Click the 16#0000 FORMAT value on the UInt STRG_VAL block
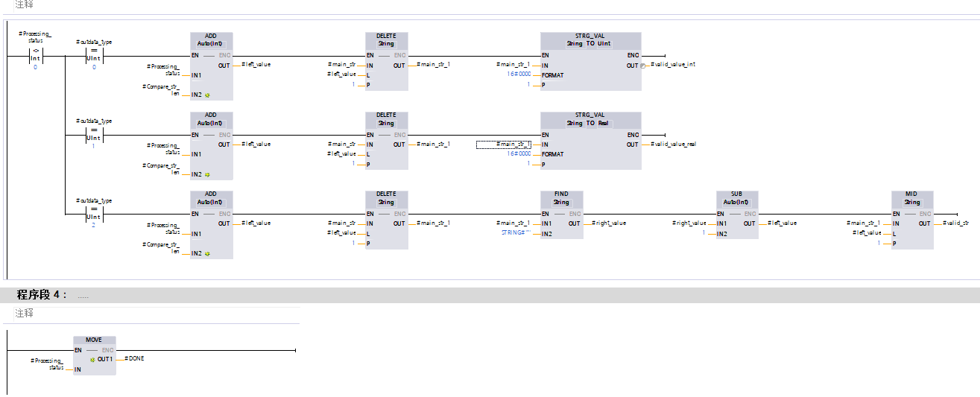This screenshot has height=397, width=980. click(x=519, y=74)
